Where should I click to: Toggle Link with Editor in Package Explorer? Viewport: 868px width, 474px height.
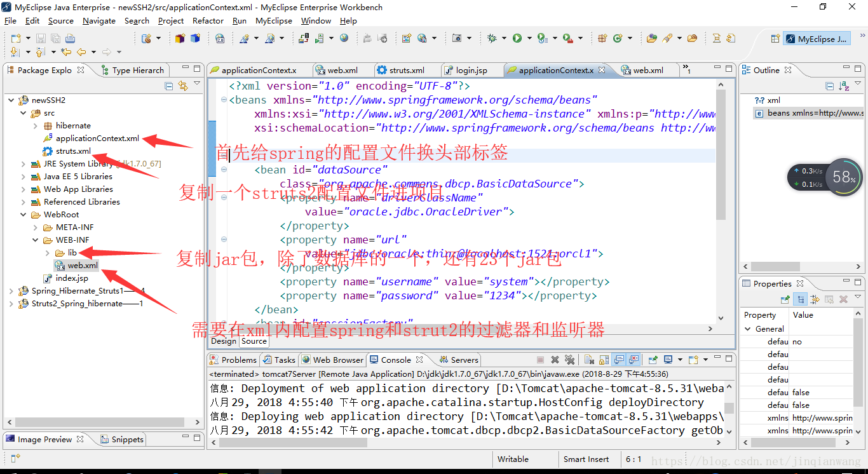point(182,86)
